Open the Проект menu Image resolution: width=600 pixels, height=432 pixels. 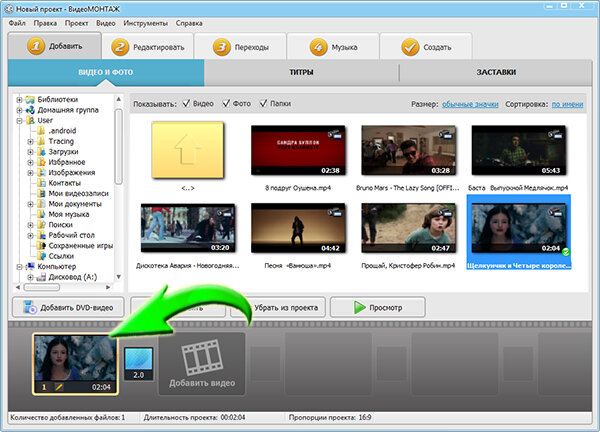point(76,23)
